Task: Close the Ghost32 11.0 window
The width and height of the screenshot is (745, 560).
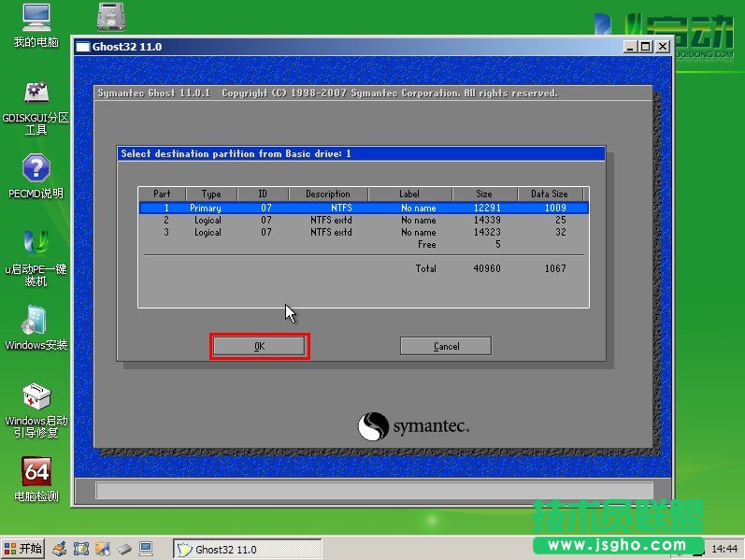Action: point(662,47)
